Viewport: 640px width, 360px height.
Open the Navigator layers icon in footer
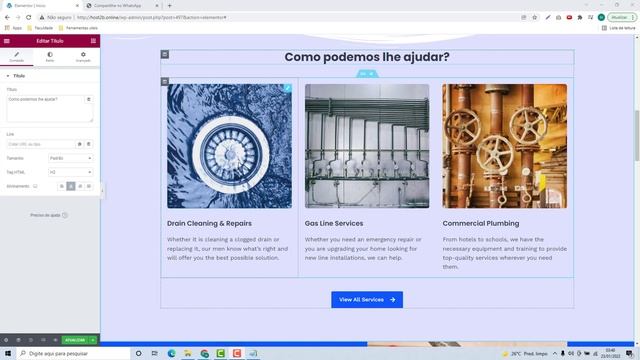click(x=18, y=340)
